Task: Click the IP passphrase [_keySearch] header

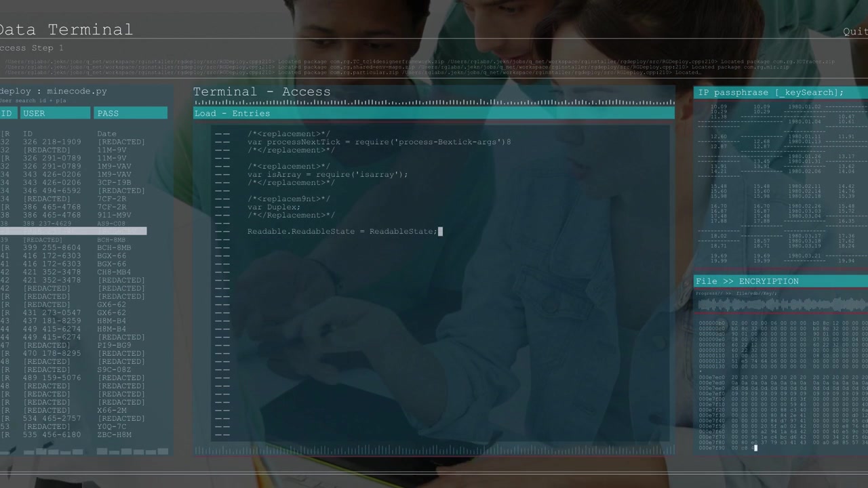Action: [781, 93]
